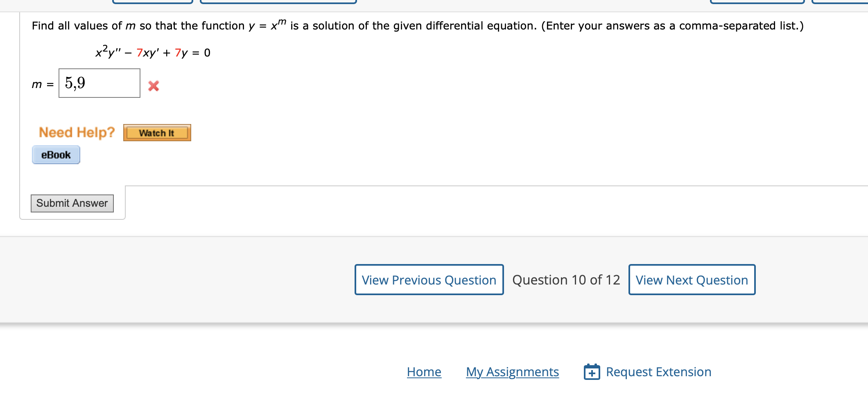View the previous question

428,280
